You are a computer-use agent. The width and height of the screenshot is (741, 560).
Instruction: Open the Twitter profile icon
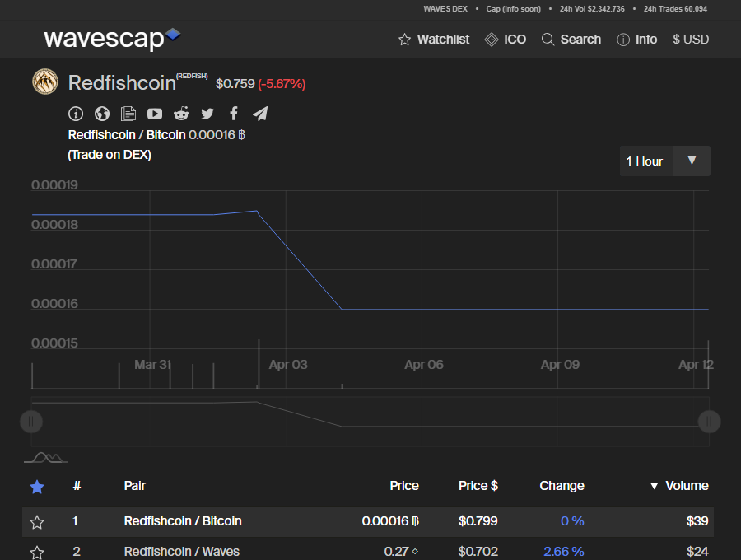pos(207,114)
